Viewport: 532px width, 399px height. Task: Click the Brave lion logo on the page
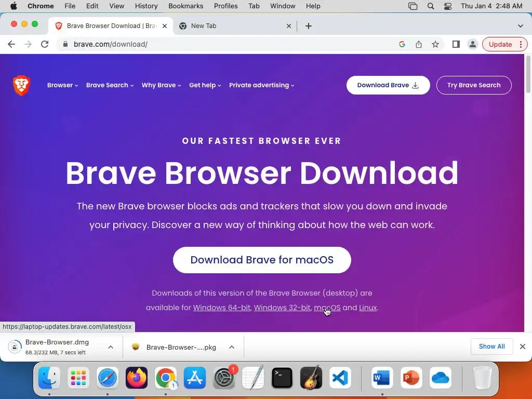click(22, 85)
